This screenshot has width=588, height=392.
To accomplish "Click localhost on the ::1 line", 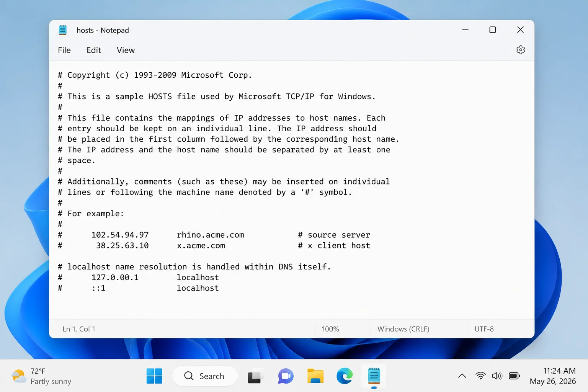I will (x=198, y=288).
